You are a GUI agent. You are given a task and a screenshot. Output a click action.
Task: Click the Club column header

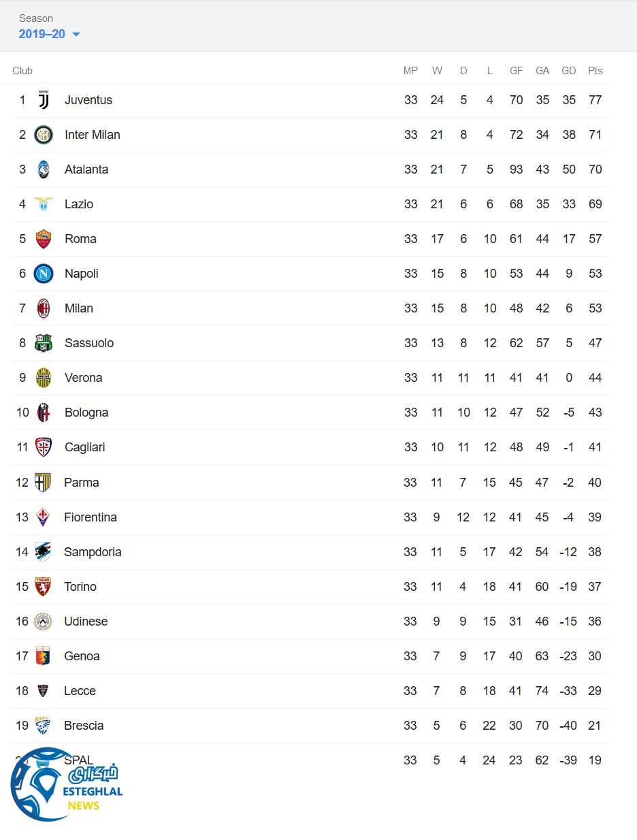pyautogui.click(x=22, y=71)
